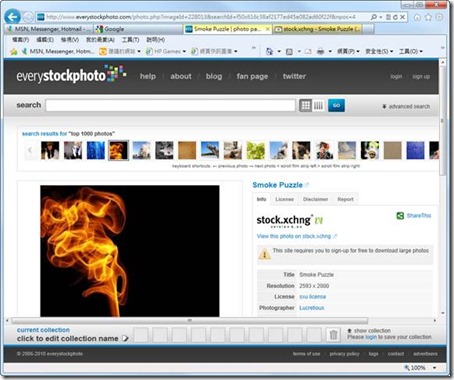Click the mail icon in command bar
The width and height of the screenshot is (454, 380).
pos(308,51)
